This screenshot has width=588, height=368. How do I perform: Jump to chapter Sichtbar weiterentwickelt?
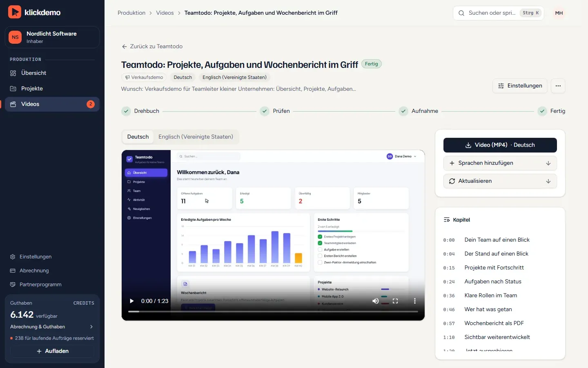[x=500, y=337]
